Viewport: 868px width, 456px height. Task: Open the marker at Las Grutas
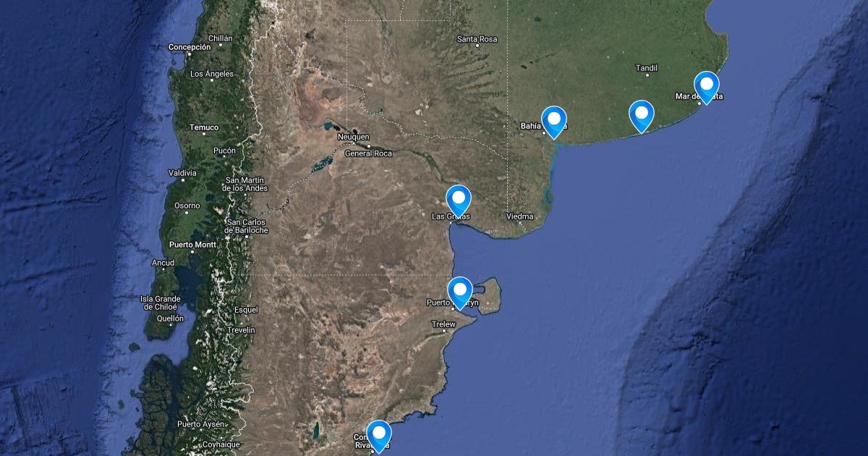459,200
